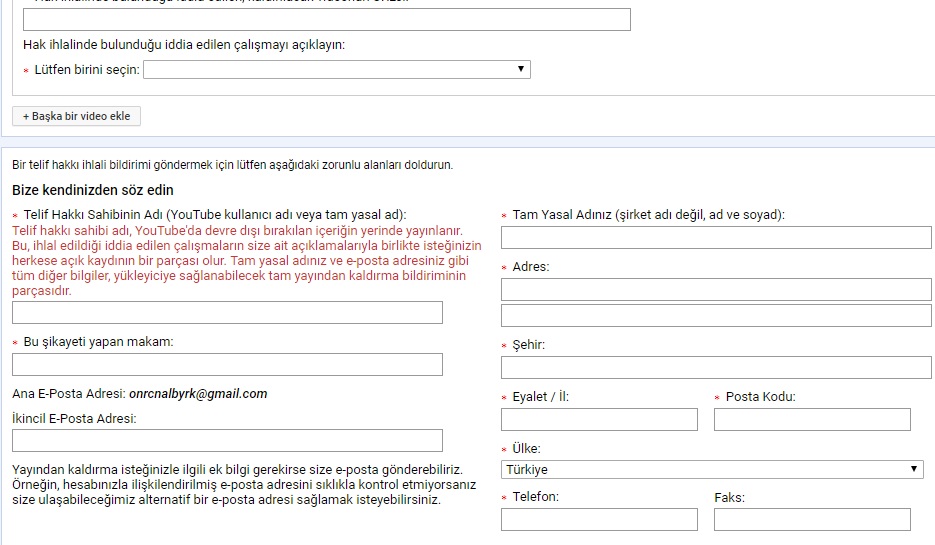Click the second Adres line field
Viewport: 935px width, 545px height.
716,316
